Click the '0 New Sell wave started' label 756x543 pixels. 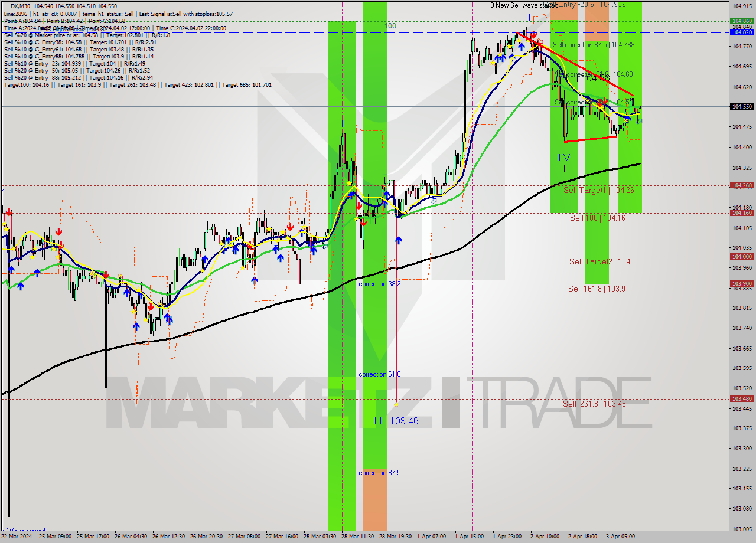click(x=523, y=5)
